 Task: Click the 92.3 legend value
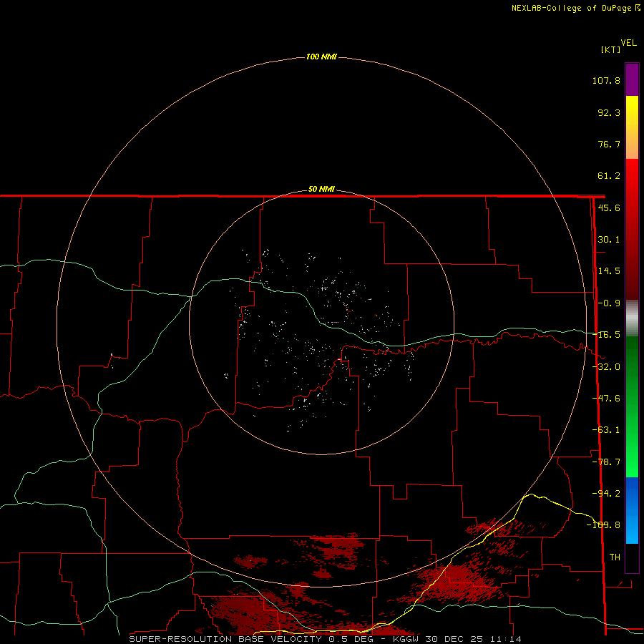(609, 112)
